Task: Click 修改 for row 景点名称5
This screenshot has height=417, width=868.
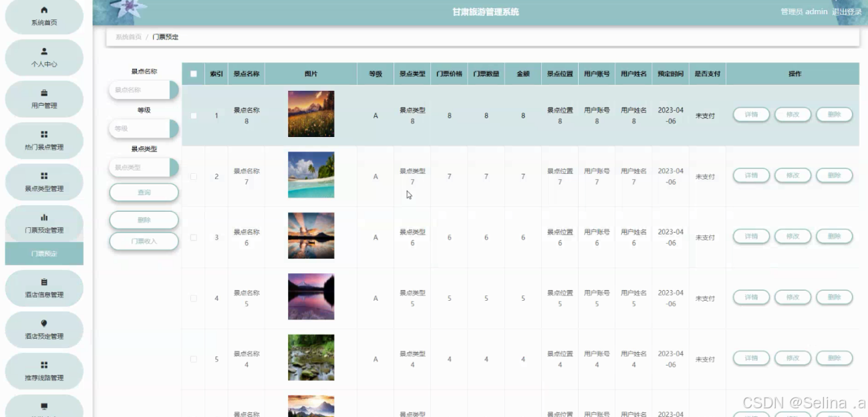Action: (x=792, y=297)
